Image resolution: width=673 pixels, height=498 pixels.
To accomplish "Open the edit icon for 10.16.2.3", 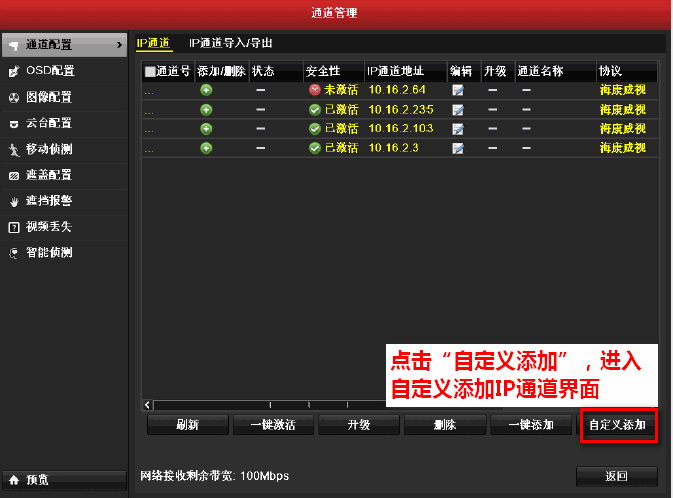I will (x=458, y=148).
